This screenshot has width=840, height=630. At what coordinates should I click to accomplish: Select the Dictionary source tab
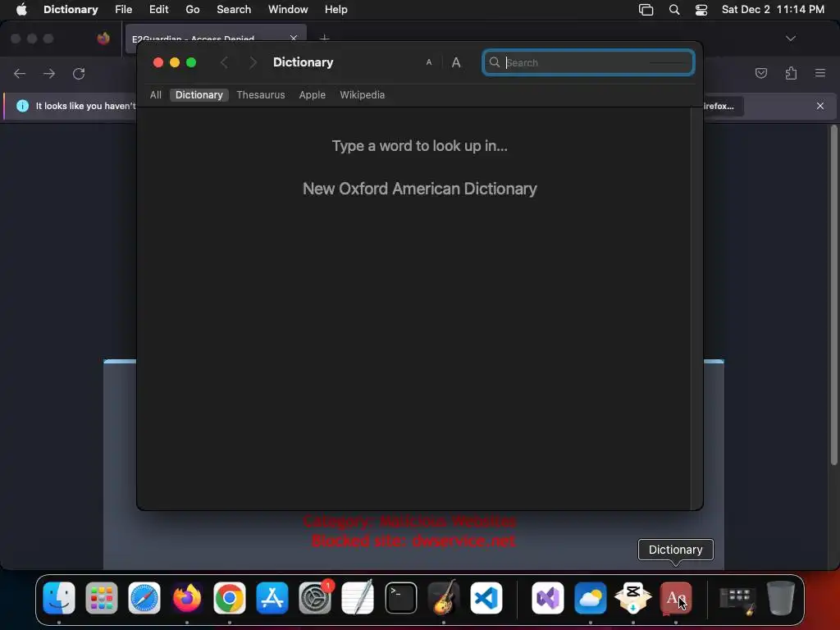pos(199,95)
